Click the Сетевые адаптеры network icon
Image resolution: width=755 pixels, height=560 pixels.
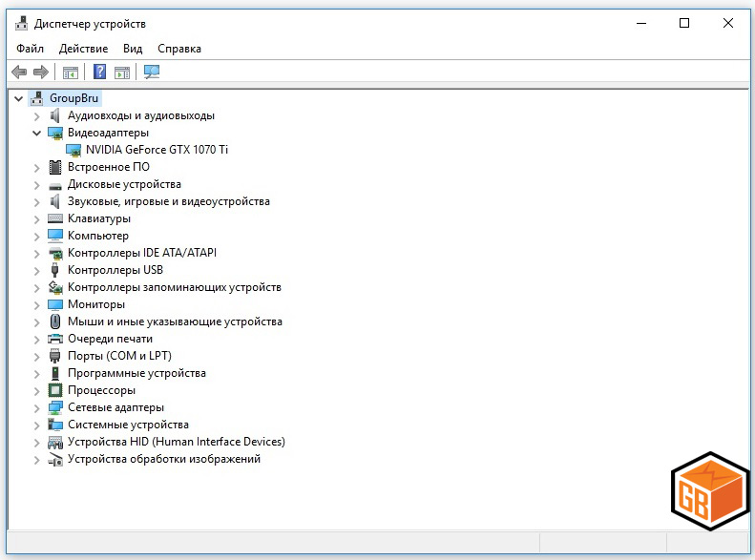pos(55,407)
